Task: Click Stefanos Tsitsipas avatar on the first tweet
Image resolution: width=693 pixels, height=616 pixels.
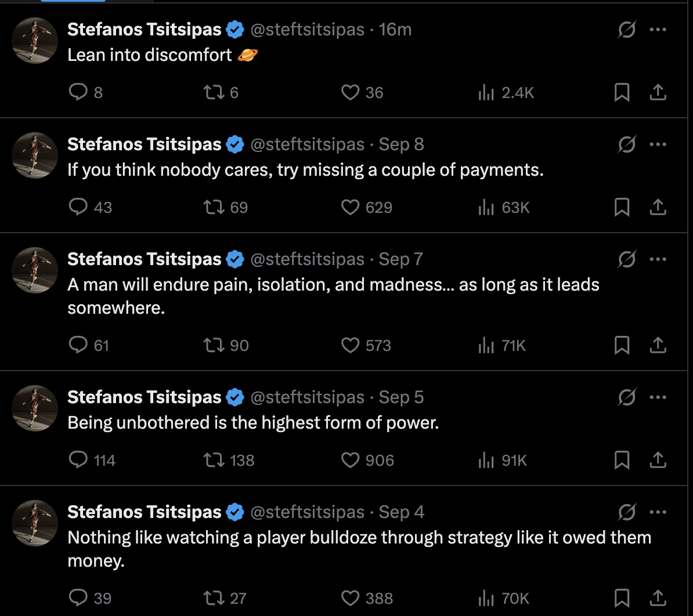Action: [35, 40]
